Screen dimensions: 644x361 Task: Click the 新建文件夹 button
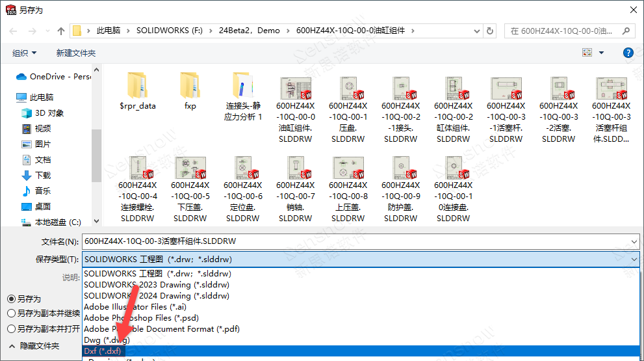75,53
